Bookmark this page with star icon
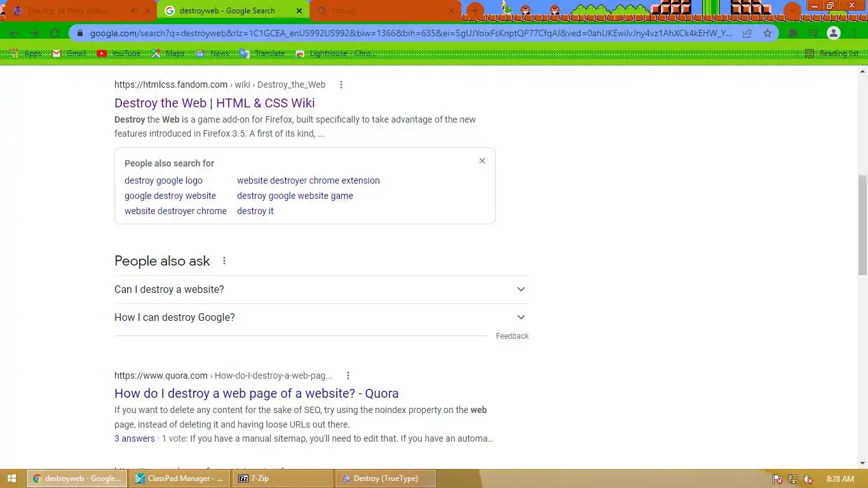Viewport: 868px width, 488px height. 768,33
